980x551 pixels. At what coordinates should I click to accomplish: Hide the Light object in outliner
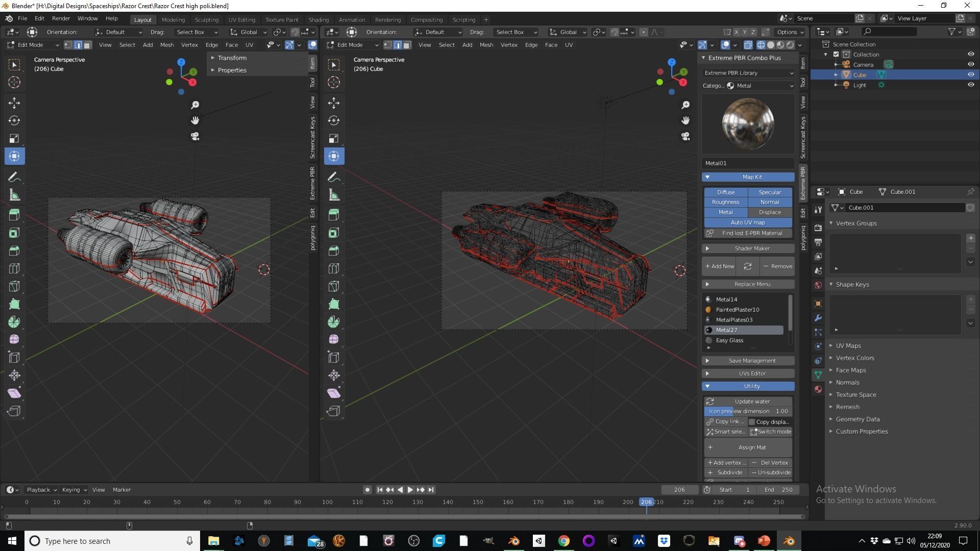click(x=971, y=85)
